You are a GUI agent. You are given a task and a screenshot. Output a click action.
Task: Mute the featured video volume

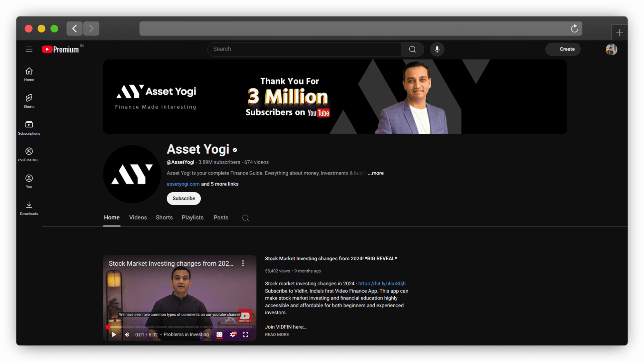click(127, 335)
